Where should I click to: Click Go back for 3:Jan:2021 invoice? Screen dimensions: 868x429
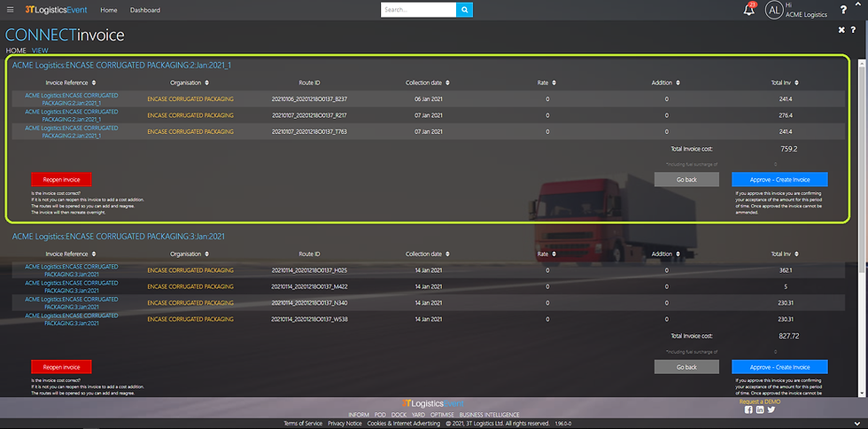(686, 367)
